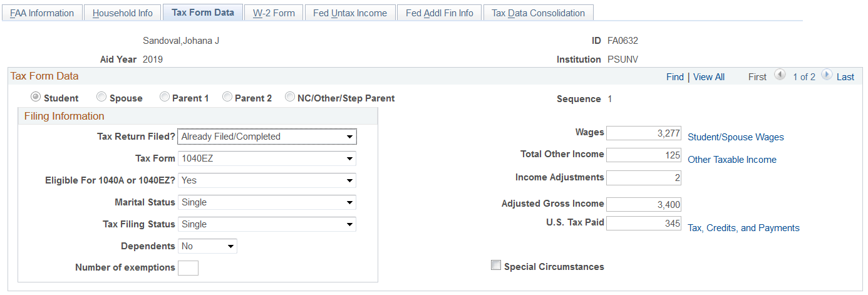The height and width of the screenshot is (295, 868).
Task: Show previous row in Tax Form Data
Action: click(x=780, y=76)
